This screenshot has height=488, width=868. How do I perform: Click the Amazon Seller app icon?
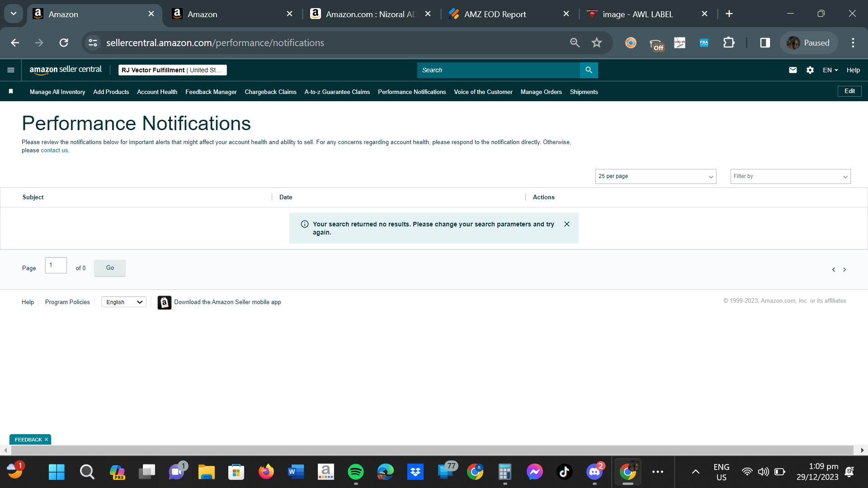point(165,302)
